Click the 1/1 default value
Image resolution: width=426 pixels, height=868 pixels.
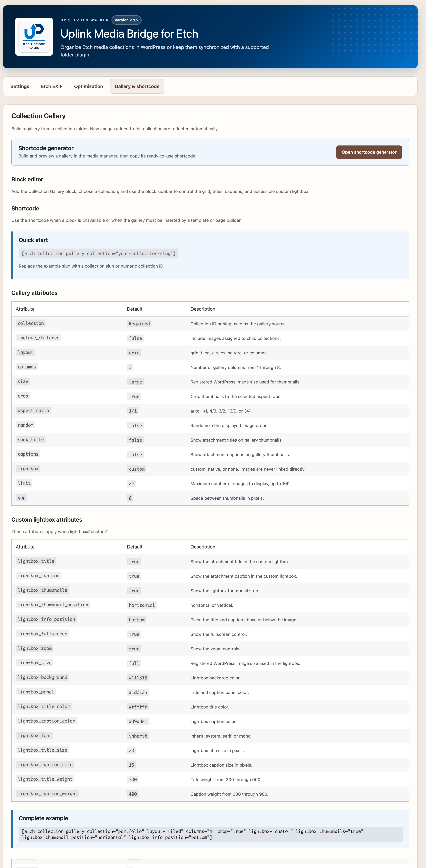(133, 411)
